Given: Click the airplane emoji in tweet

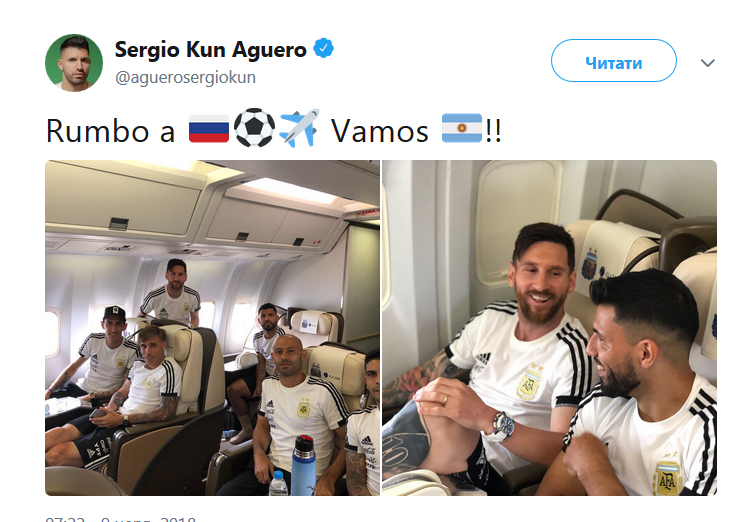Looking at the screenshot, I should click(299, 128).
